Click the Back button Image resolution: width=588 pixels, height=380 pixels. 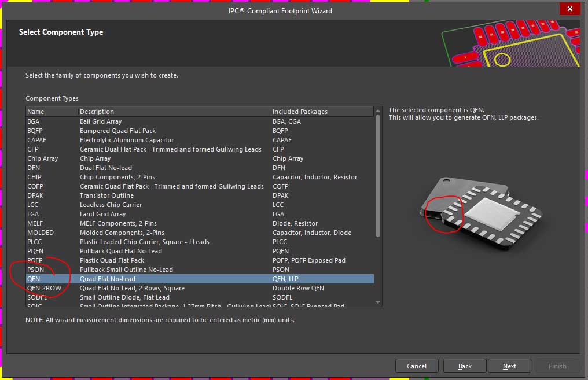465,366
